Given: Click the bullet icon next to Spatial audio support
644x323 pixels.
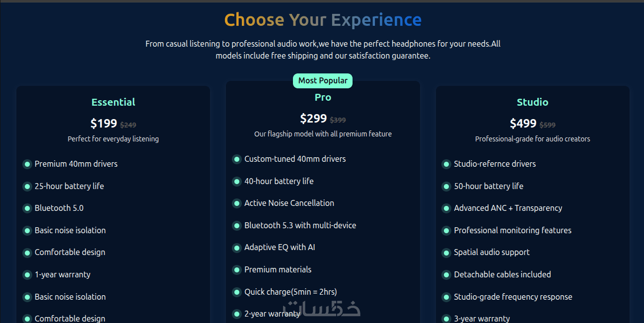Looking at the screenshot, I should [446, 253].
